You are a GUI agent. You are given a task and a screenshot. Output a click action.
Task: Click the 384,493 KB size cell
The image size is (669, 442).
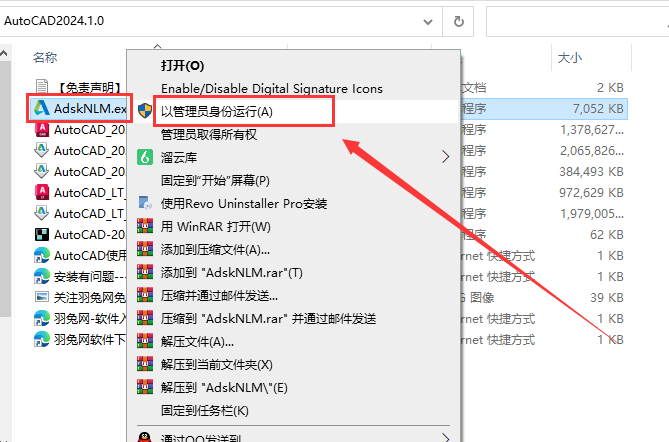[x=591, y=172]
